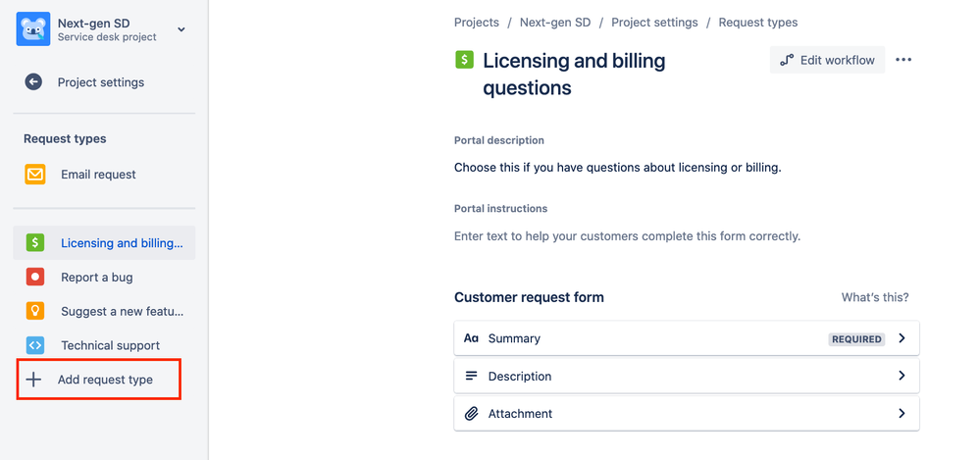980x460 pixels.
Task: Go to Request types breadcrumb
Action: coord(758,23)
